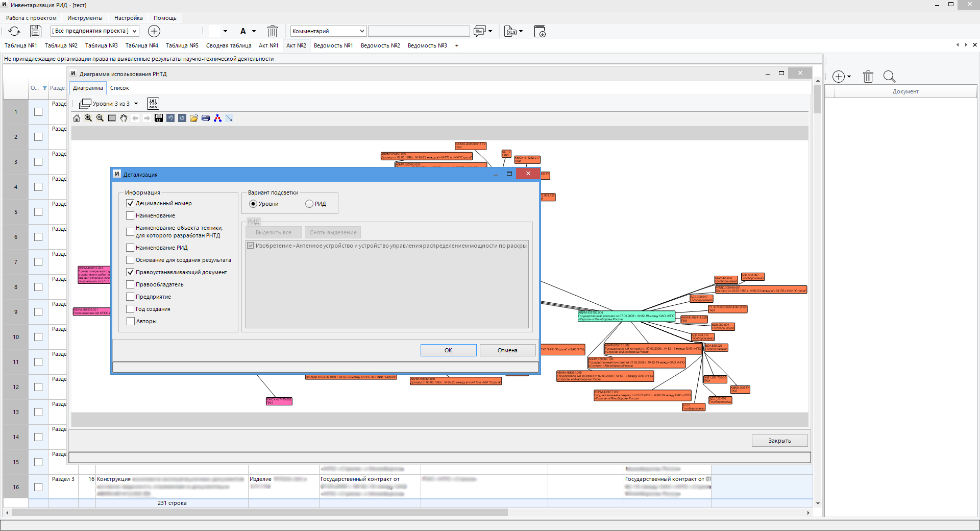Click the Закрыть button

point(779,441)
